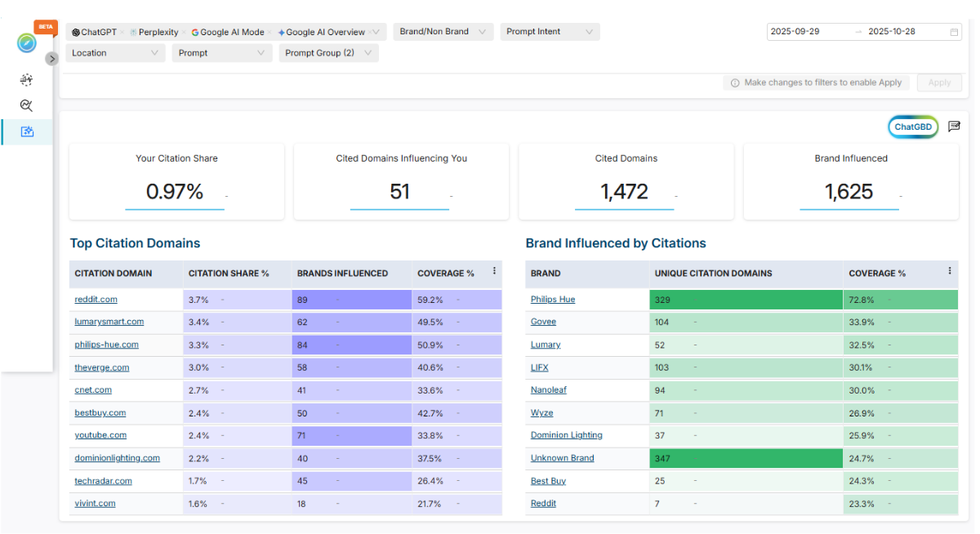
Task: Remove the Google AI Mode filter tag
Action: (x=270, y=33)
